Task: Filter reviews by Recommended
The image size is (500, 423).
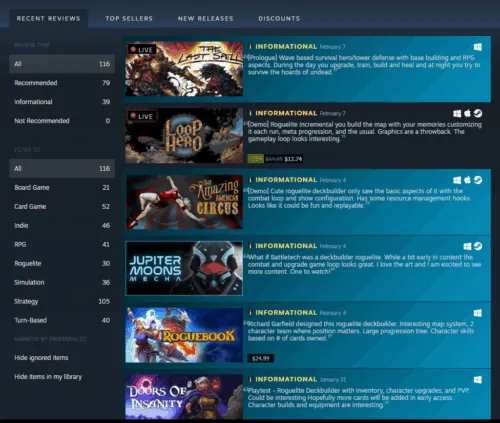Action: tap(62, 83)
